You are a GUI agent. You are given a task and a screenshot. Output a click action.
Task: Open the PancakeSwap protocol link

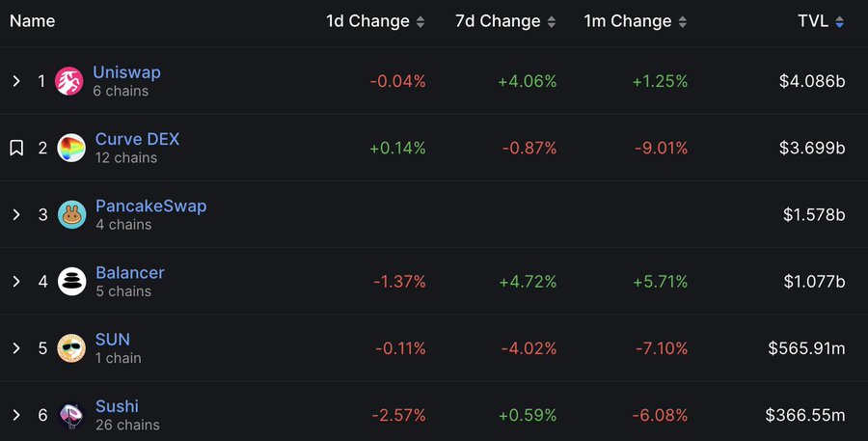pos(151,206)
